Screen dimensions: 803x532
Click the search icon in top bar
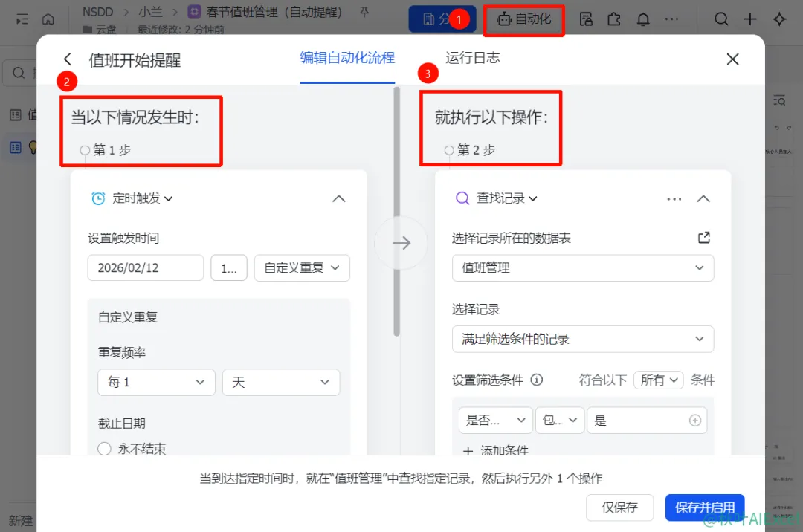[x=721, y=19]
